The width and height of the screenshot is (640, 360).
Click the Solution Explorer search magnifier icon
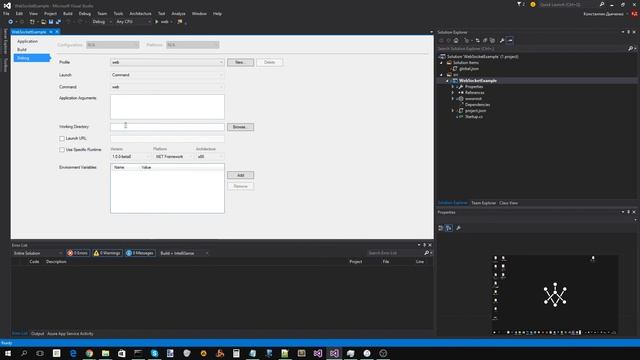coord(630,49)
